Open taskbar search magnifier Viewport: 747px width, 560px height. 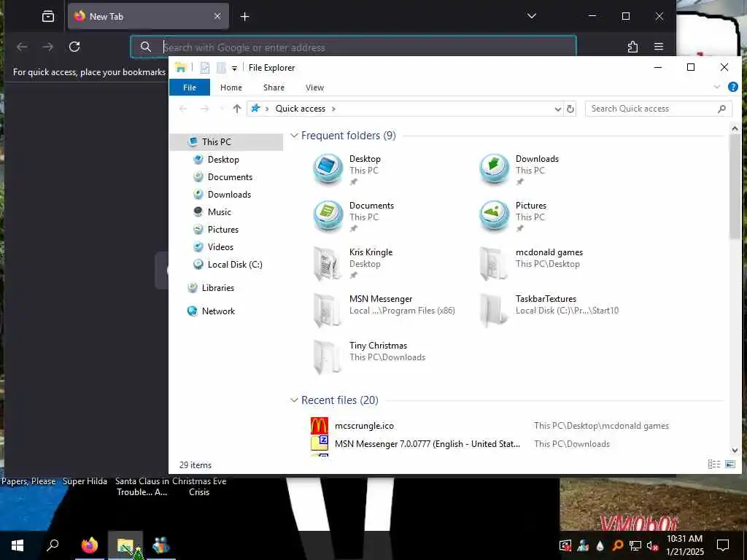[x=53, y=545]
